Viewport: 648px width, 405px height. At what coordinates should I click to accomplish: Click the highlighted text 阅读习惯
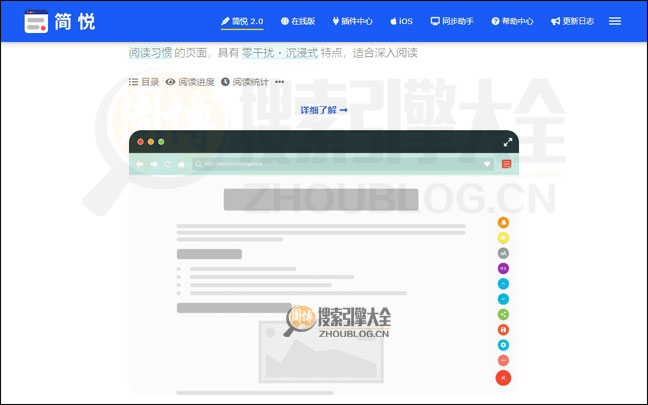(x=150, y=53)
